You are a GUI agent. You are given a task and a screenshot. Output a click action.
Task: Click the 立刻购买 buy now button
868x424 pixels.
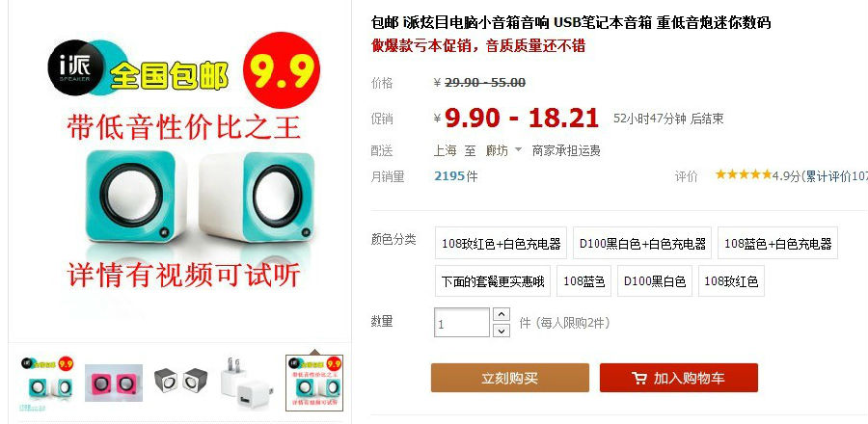coord(510,378)
